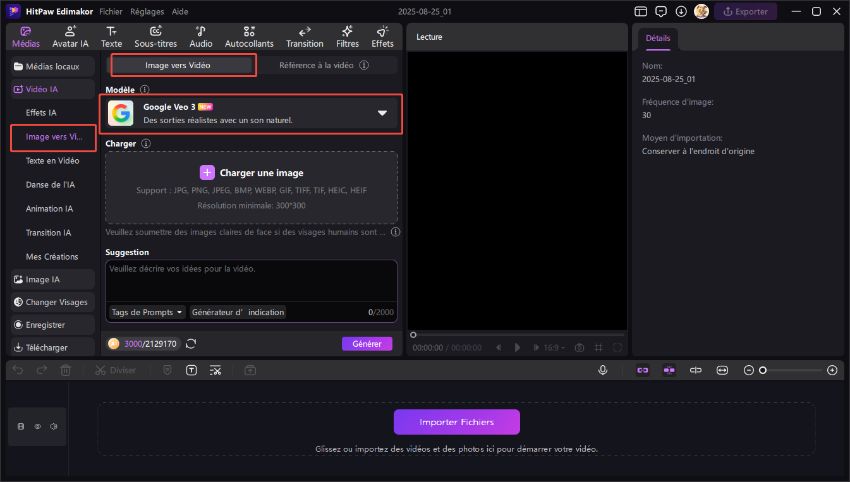Select Effets IA in the sidebar
Screen dimensions: 850x482
[x=41, y=112]
